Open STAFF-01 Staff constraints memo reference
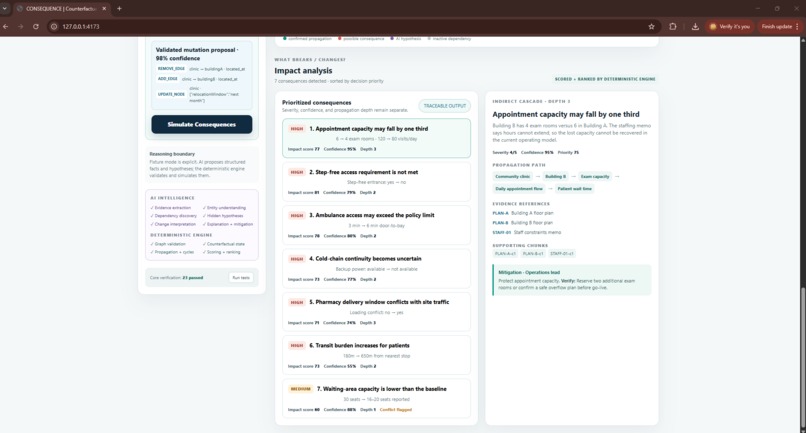Screen dimensions: 806x433 (x=527, y=232)
